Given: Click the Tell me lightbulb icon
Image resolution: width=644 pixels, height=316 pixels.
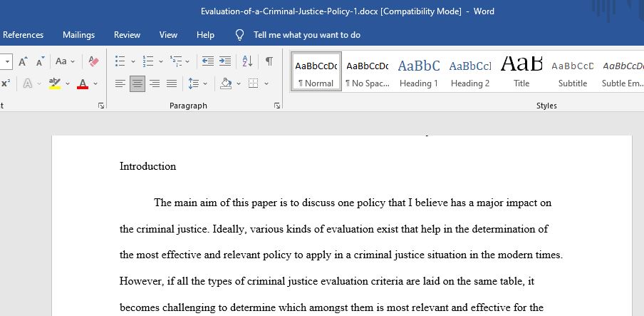Looking at the screenshot, I should (240, 35).
